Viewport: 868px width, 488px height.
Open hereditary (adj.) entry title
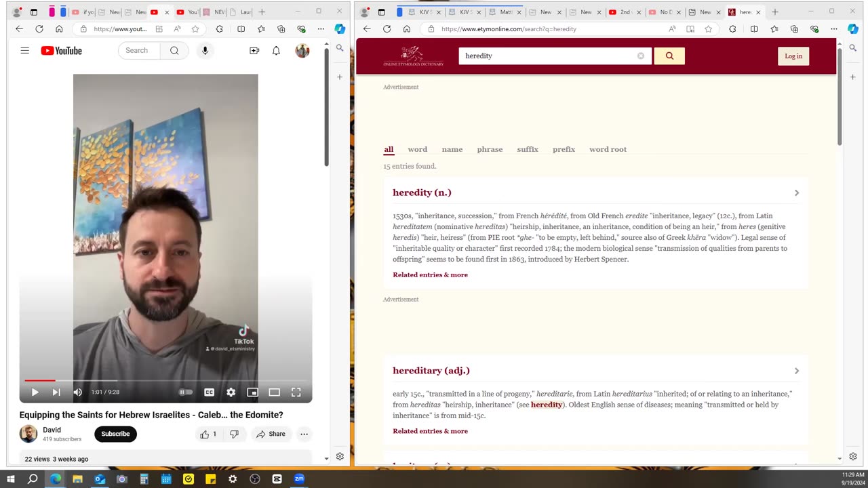coord(431,371)
